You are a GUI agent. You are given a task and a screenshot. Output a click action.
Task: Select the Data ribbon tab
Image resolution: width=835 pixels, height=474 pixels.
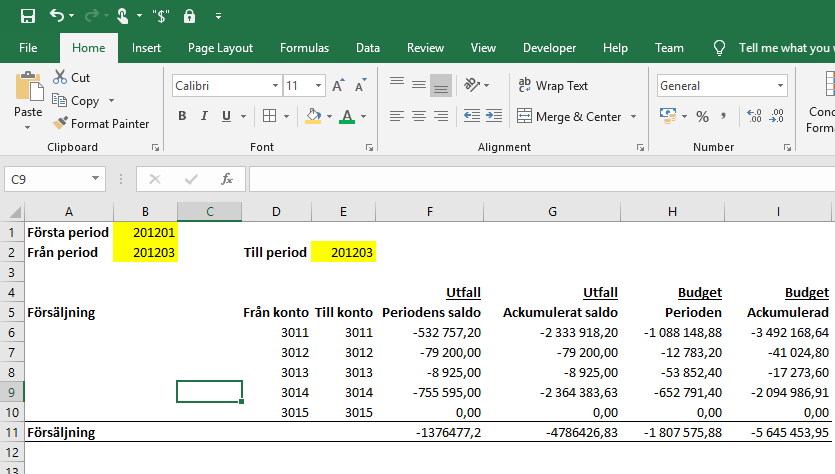pyautogui.click(x=368, y=48)
